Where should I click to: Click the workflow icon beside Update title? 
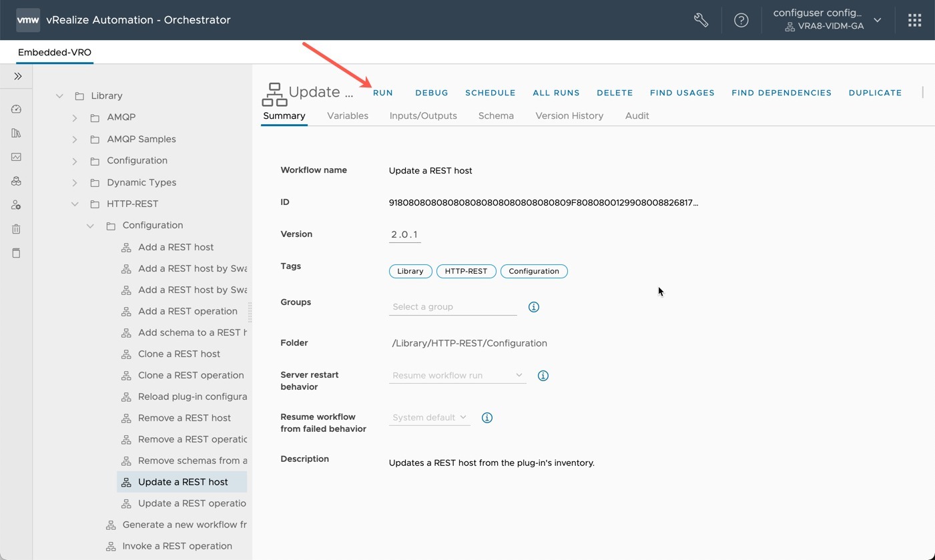tap(274, 95)
